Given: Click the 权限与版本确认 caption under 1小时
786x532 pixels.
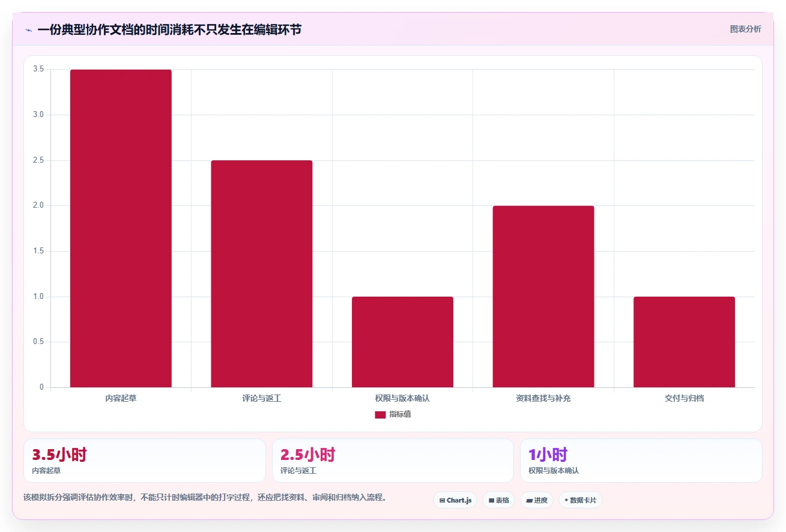Looking at the screenshot, I should (x=554, y=471).
